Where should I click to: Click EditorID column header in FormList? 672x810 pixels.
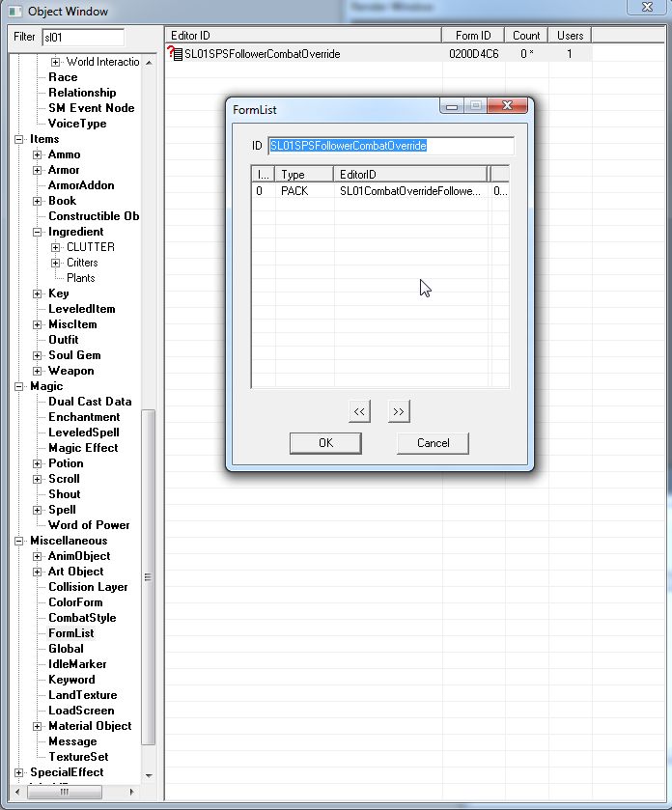pyautogui.click(x=410, y=175)
